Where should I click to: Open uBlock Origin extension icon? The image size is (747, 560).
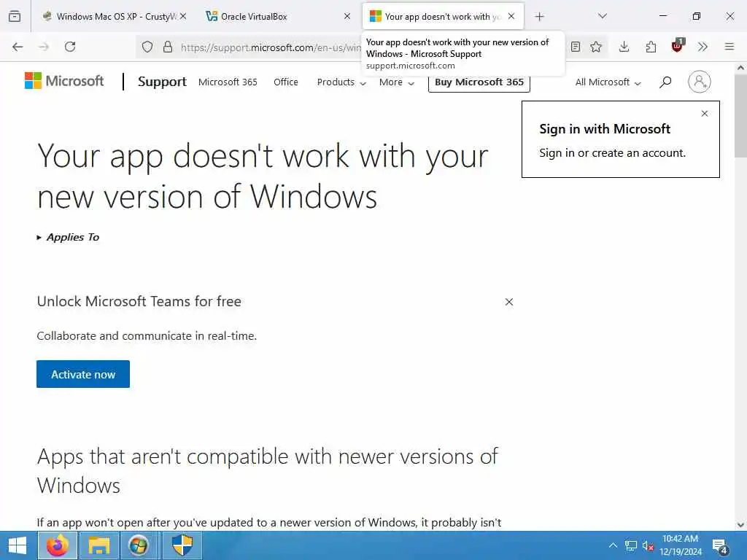(678, 46)
